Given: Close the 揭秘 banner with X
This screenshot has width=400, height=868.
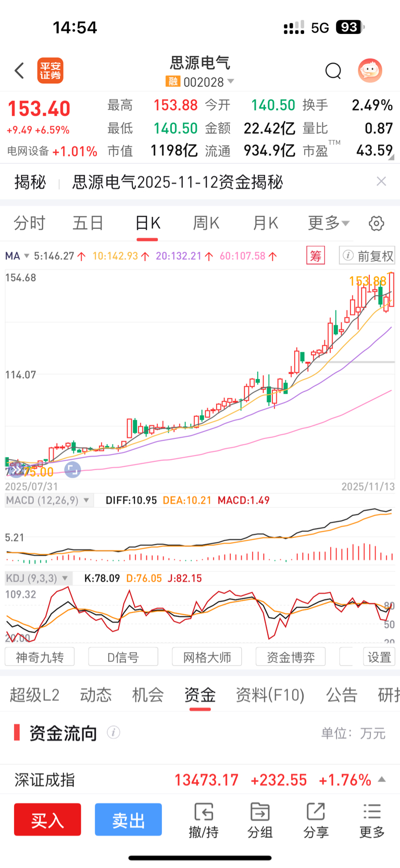Looking at the screenshot, I should pyautogui.click(x=381, y=181).
